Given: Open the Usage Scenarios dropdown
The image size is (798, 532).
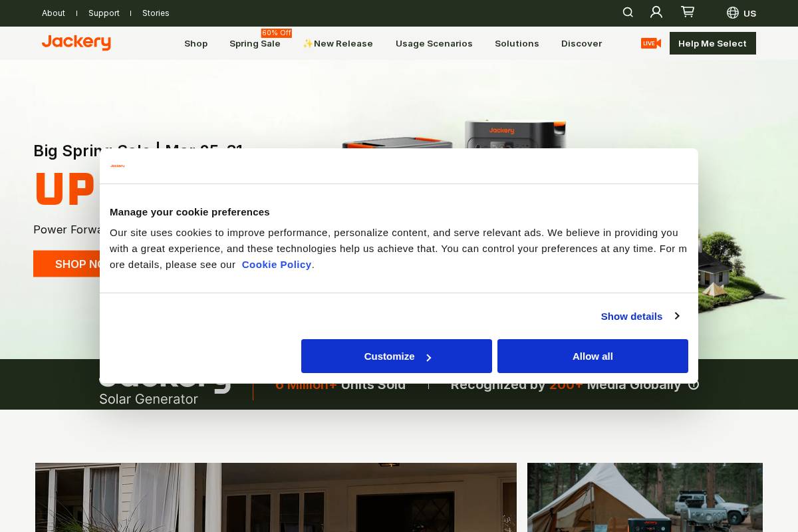Looking at the screenshot, I should 434,43.
